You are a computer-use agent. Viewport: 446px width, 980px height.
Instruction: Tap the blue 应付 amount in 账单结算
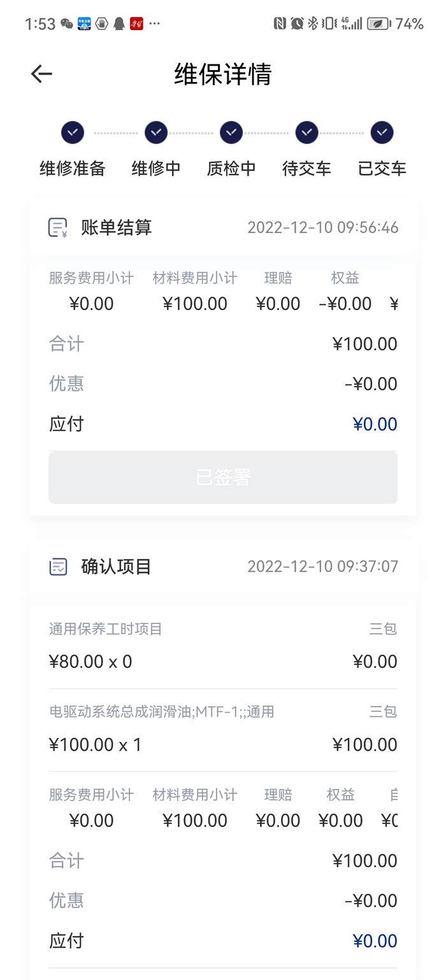[x=375, y=424]
